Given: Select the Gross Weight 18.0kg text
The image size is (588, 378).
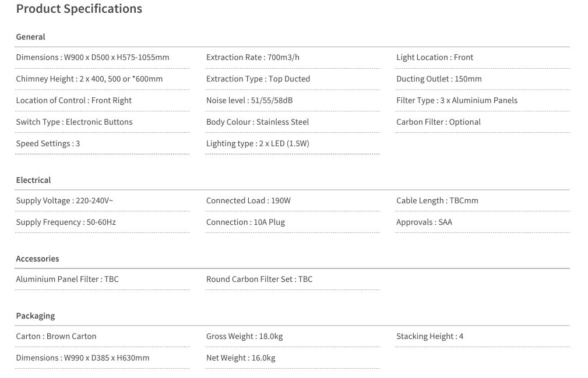Looking at the screenshot, I should (244, 336).
